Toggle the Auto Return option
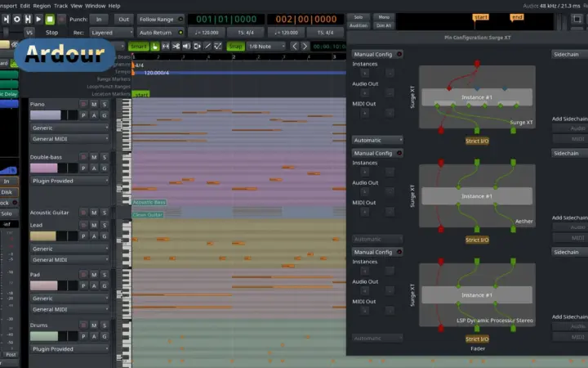The width and height of the screenshot is (588, 368). pyautogui.click(x=161, y=33)
